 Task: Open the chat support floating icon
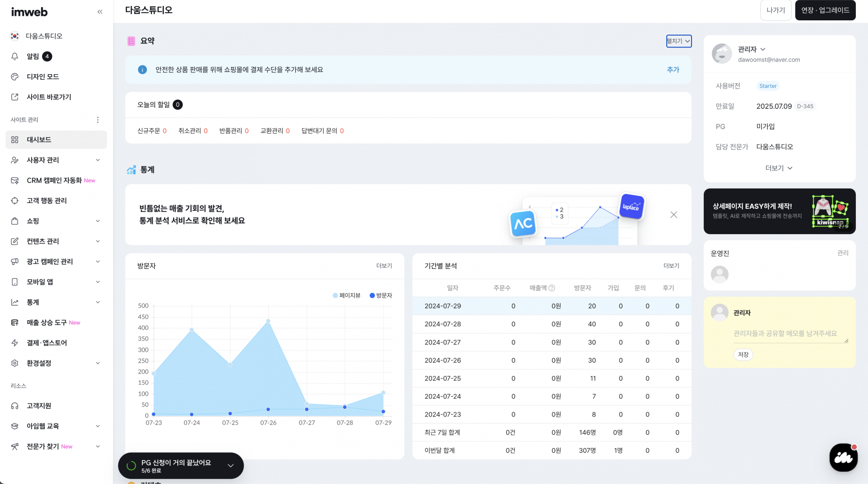pos(843,457)
